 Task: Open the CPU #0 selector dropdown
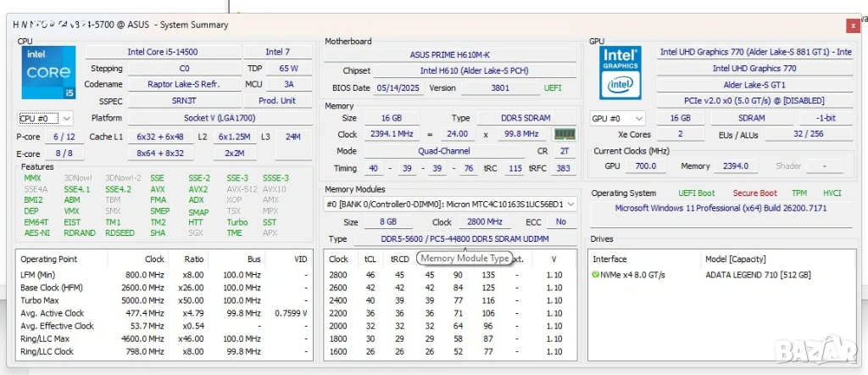point(46,118)
